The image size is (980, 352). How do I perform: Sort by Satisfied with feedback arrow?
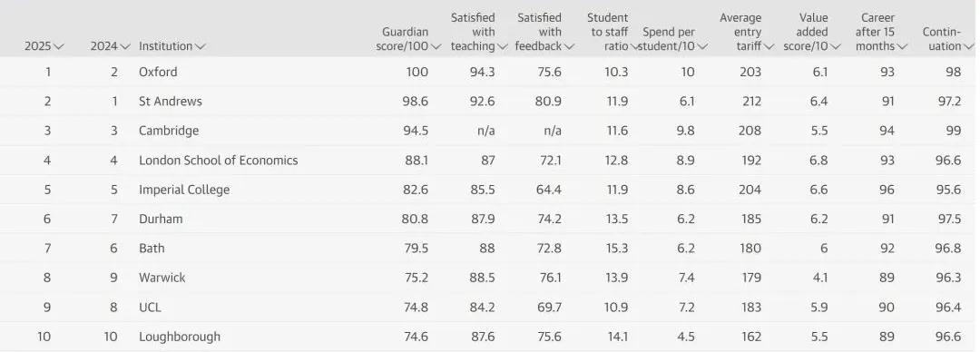pyautogui.click(x=569, y=46)
